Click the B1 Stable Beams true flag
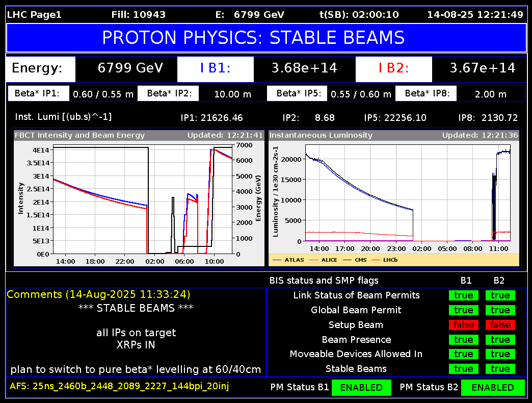Viewport: 532px width, 403px height. [x=463, y=369]
